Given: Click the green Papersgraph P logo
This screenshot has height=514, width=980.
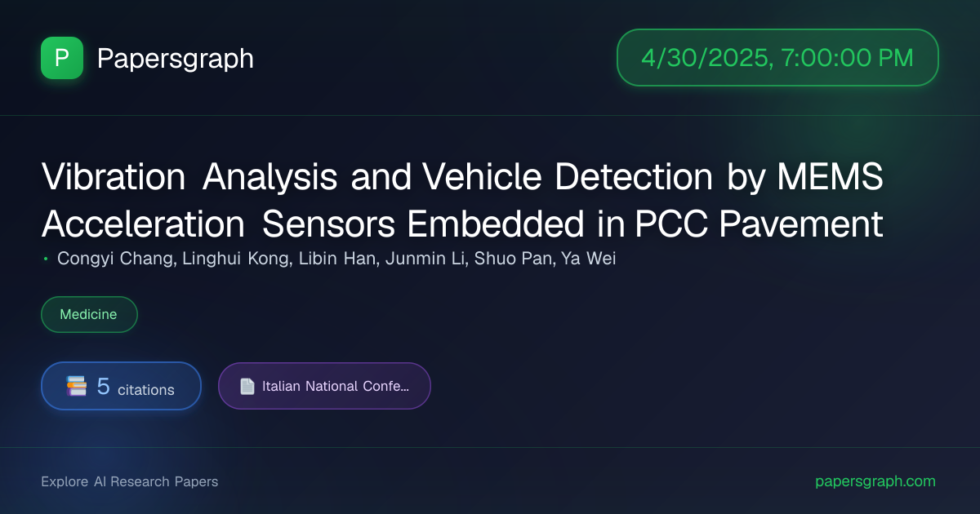Looking at the screenshot, I should (x=62, y=58).
